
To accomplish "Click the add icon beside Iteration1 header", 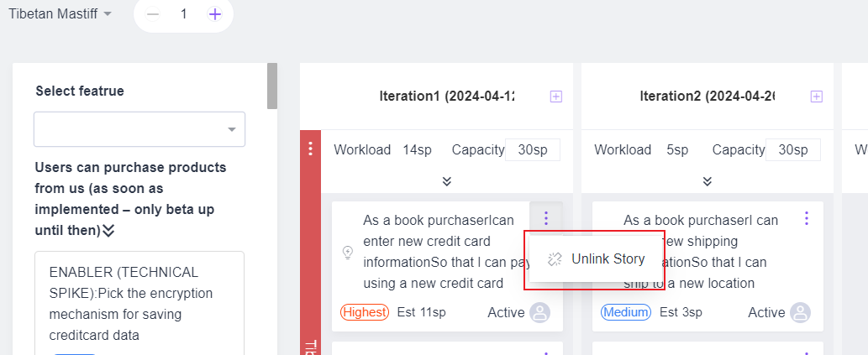I will point(555,97).
